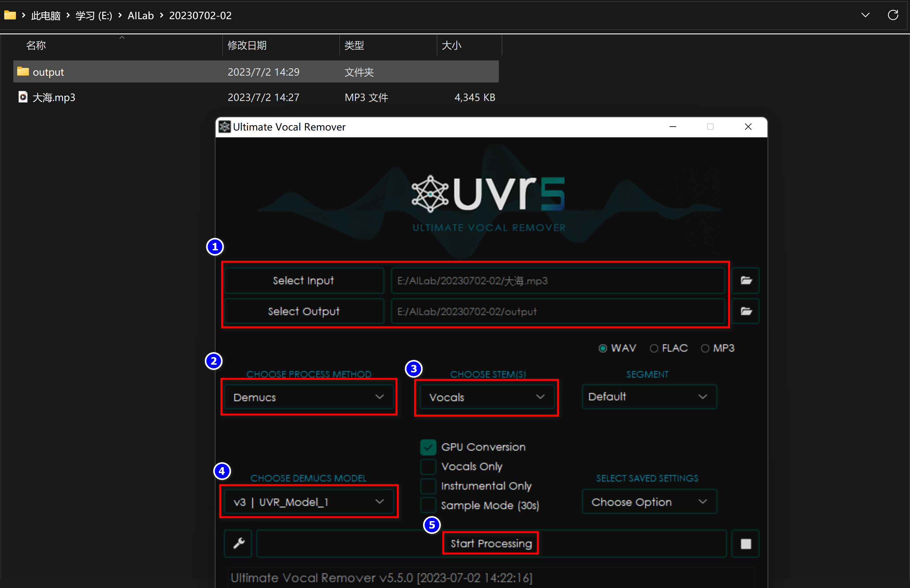Image resolution: width=910 pixels, height=588 pixels.
Task: Click the refresh icon in Explorer address bar
Action: click(893, 15)
